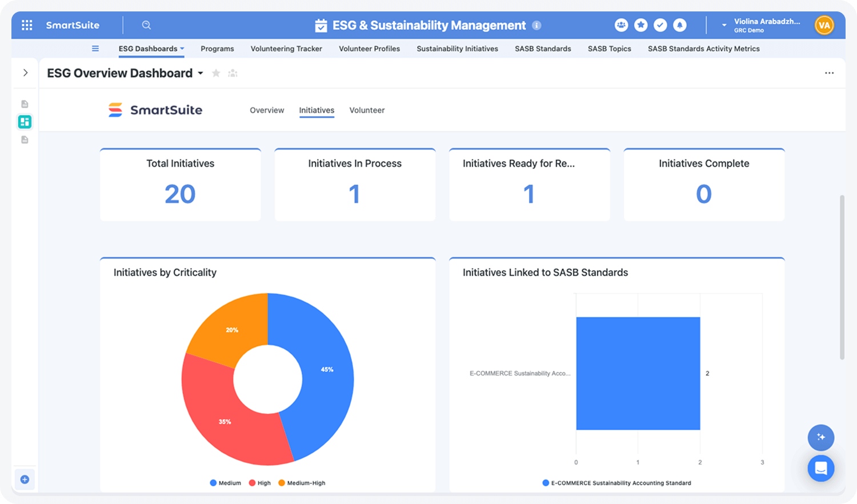Click the notifications bell icon
The height and width of the screenshot is (504, 857).
[x=679, y=25]
